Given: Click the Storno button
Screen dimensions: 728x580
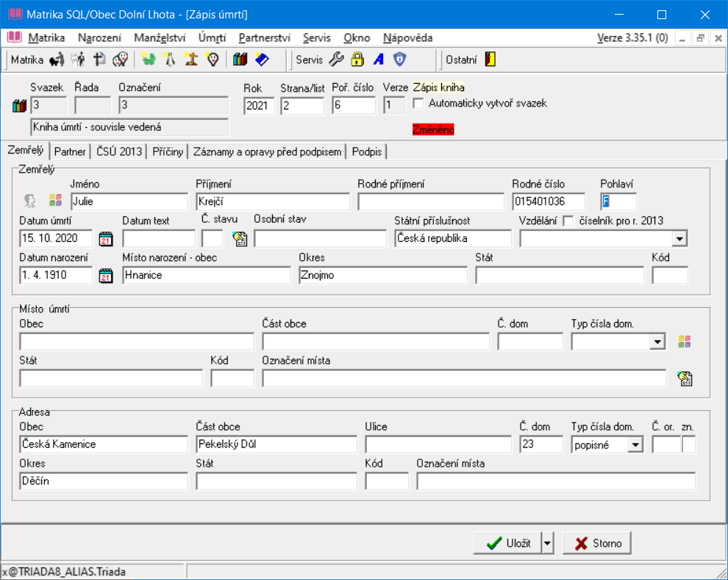Looking at the screenshot, I should click(x=597, y=543).
